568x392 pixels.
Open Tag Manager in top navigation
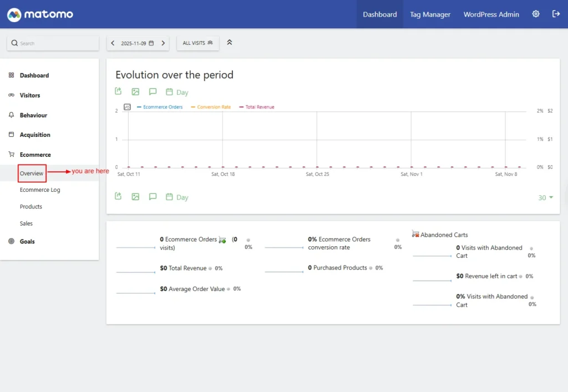430,14
